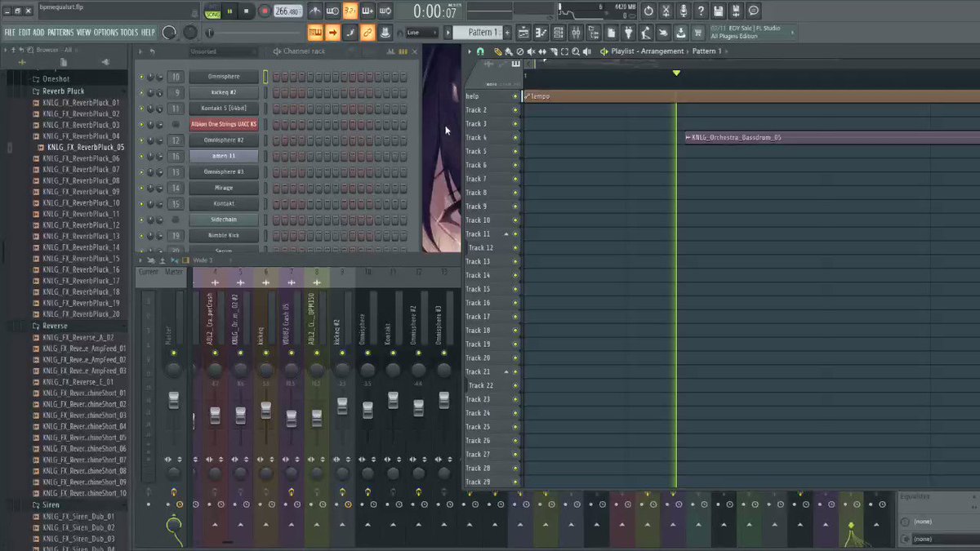Click the red record button
Viewport: 980px width, 551px height.
tap(265, 11)
